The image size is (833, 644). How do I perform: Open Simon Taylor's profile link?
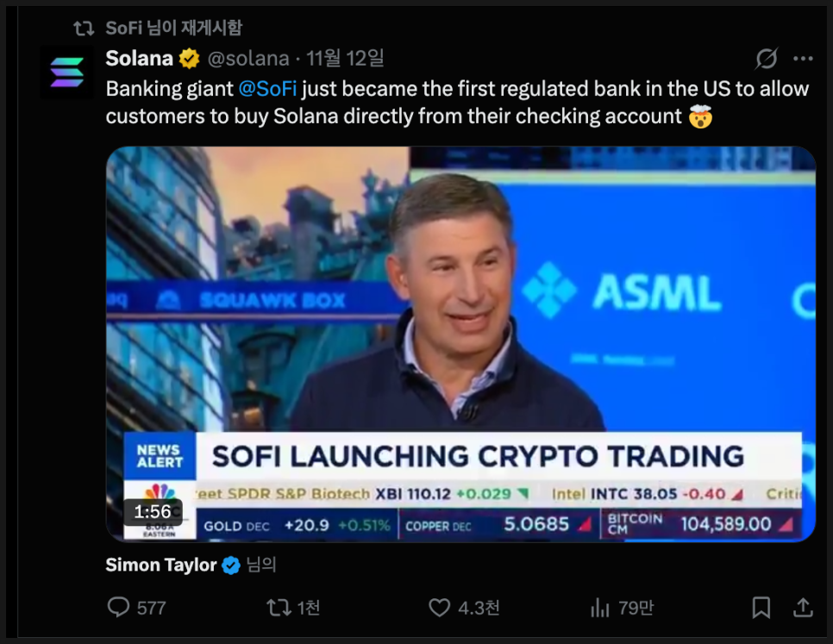pyautogui.click(x=160, y=565)
